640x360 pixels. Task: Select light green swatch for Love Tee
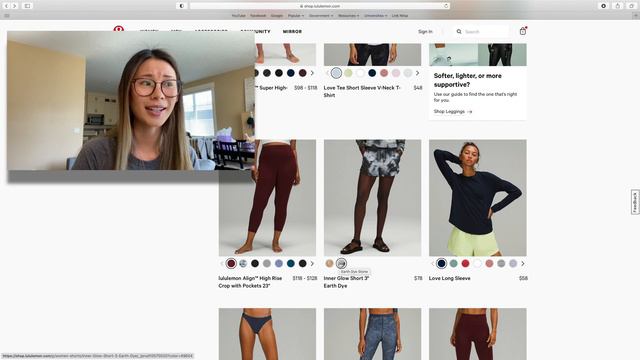point(348,73)
